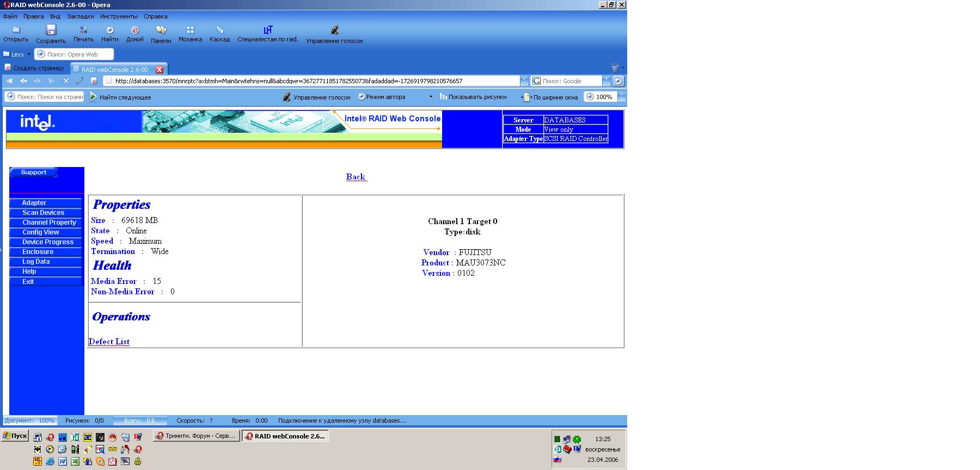Image resolution: width=980 pixels, height=470 pixels.
Task: Click the Config View sidebar button
Action: click(41, 232)
